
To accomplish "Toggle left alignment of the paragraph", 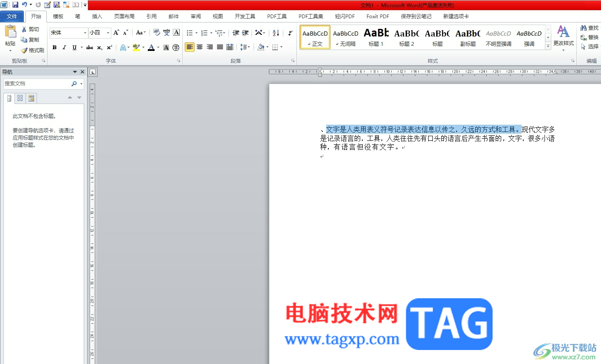I will (x=189, y=47).
